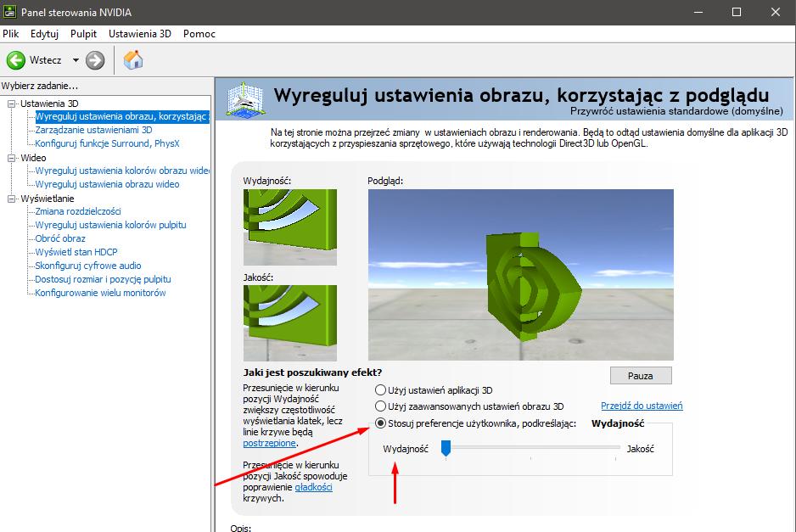Minimize the NVIDIA control panel window
This screenshot has height=532, width=796.
(698, 12)
